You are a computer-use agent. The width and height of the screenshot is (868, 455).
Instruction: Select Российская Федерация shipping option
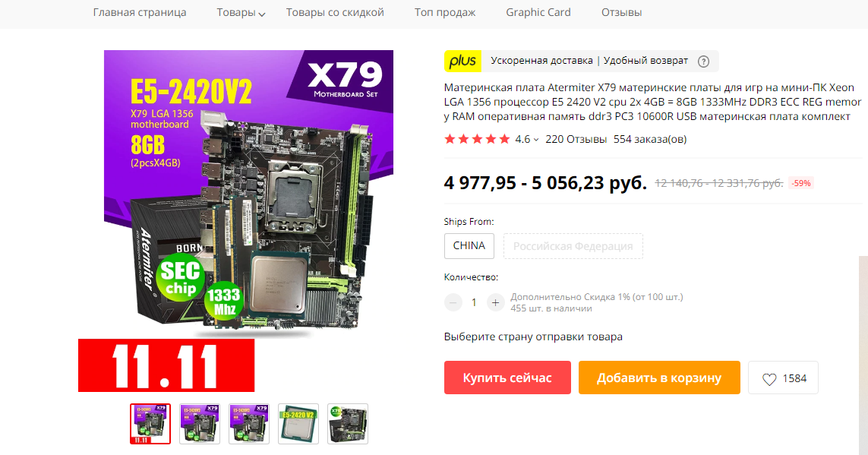573,246
